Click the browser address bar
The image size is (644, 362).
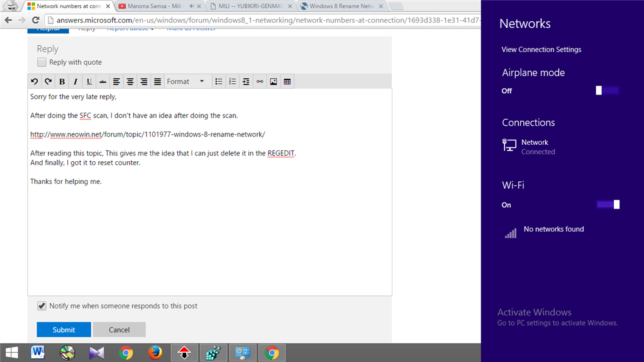tap(263, 20)
